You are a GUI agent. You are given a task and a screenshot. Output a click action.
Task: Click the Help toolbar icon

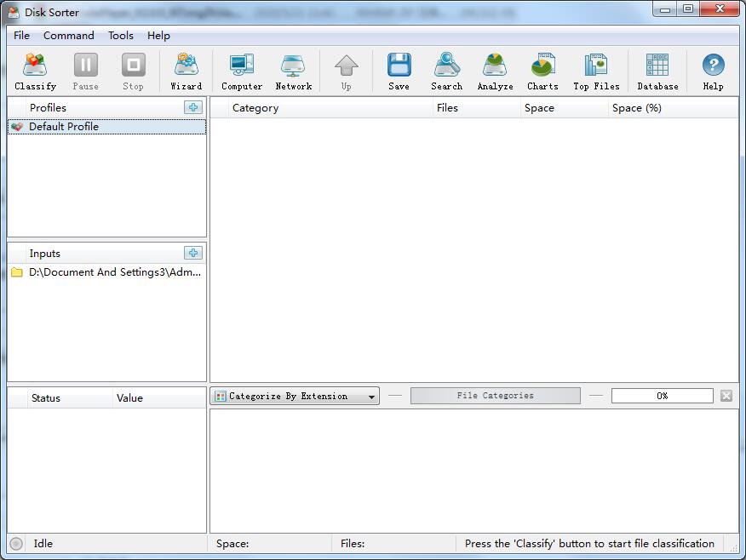713,71
